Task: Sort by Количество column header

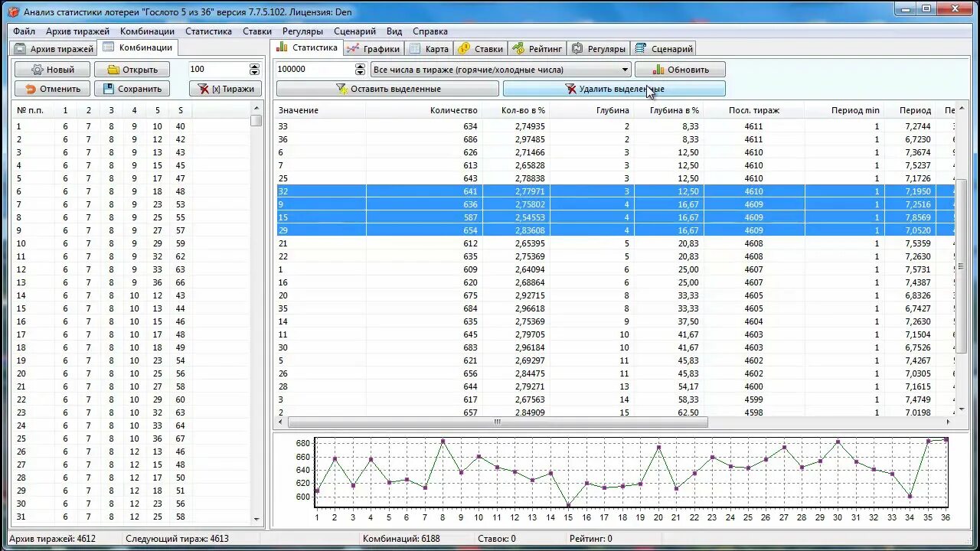Action: pyautogui.click(x=423, y=110)
